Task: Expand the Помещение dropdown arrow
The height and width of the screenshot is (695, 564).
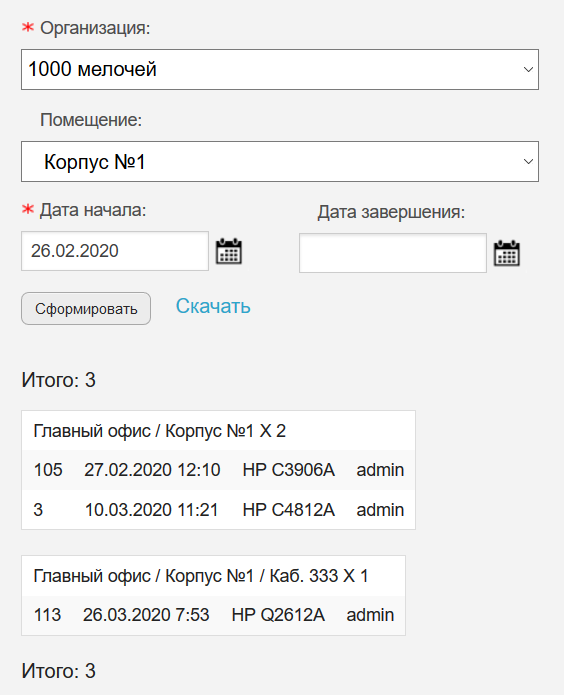Action: click(x=528, y=161)
